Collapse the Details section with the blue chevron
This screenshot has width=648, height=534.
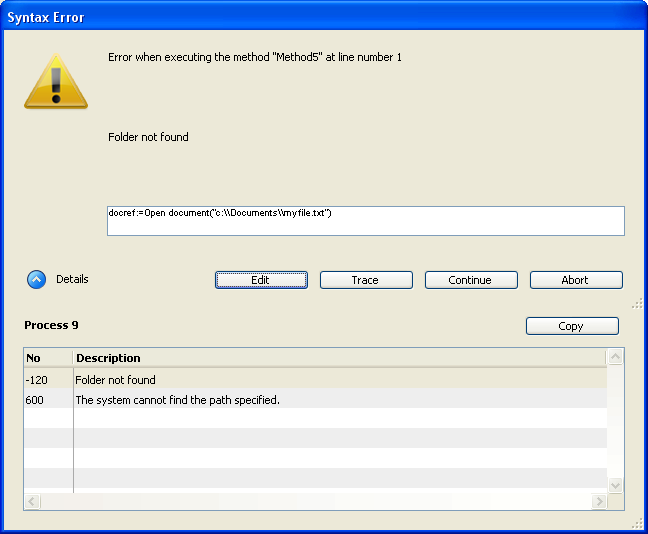pos(36,280)
